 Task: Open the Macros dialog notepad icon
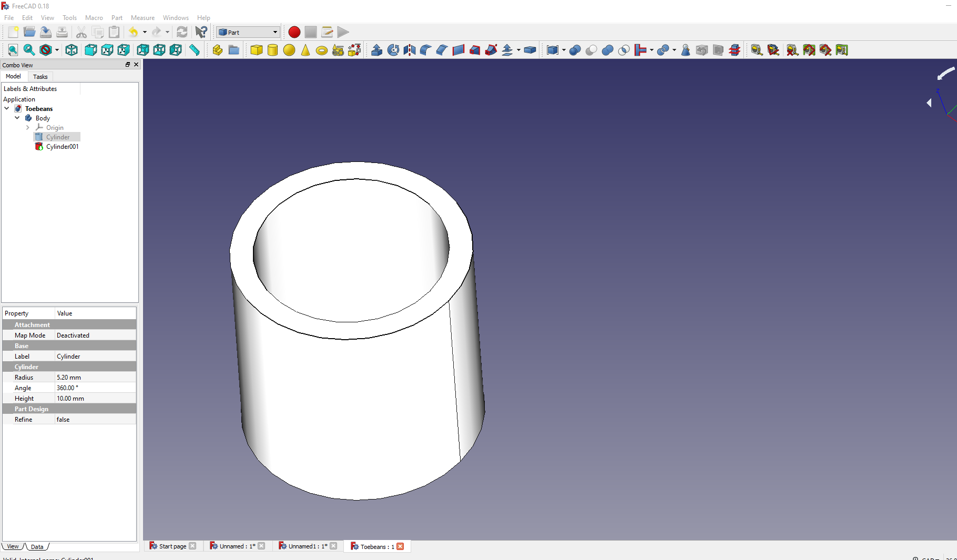pos(327,32)
